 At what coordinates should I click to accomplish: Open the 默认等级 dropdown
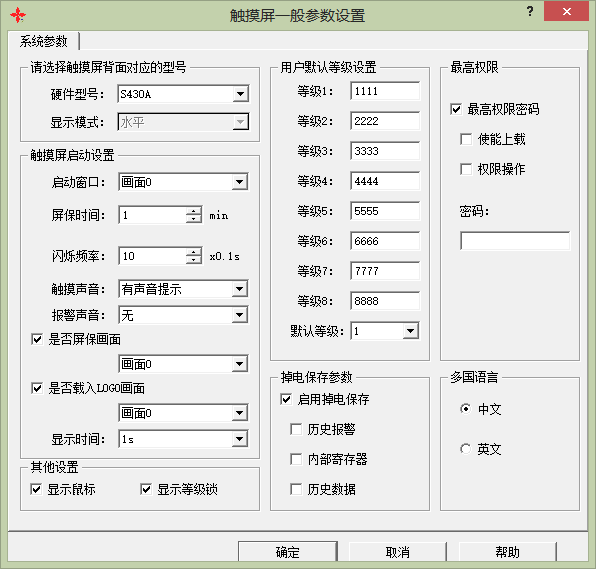tap(411, 331)
